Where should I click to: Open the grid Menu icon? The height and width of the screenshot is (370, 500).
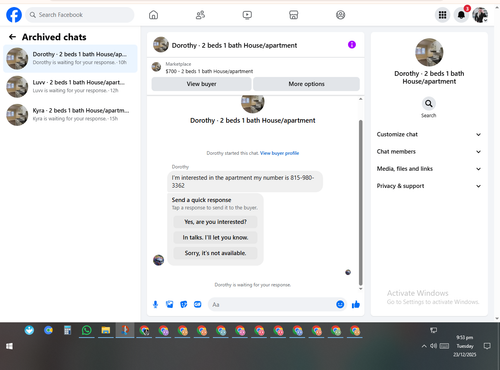point(442,15)
